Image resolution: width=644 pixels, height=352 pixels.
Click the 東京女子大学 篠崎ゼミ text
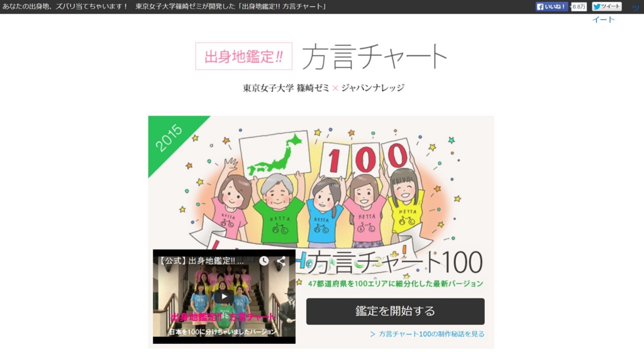point(286,88)
